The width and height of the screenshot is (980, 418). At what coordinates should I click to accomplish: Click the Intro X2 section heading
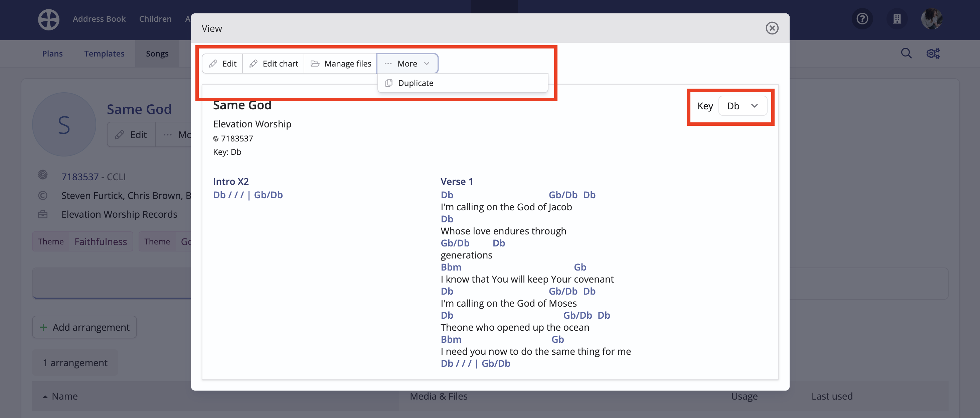(x=231, y=182)
